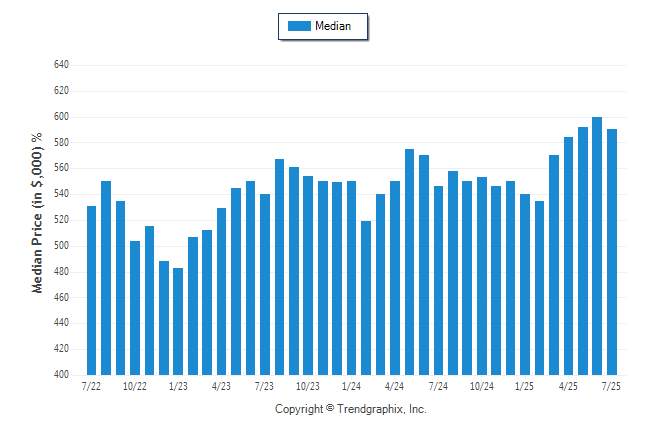The width and height of the screenshot is (646, 434).
Task: Select the bar for 4/23
Action: tap(221, 291)
